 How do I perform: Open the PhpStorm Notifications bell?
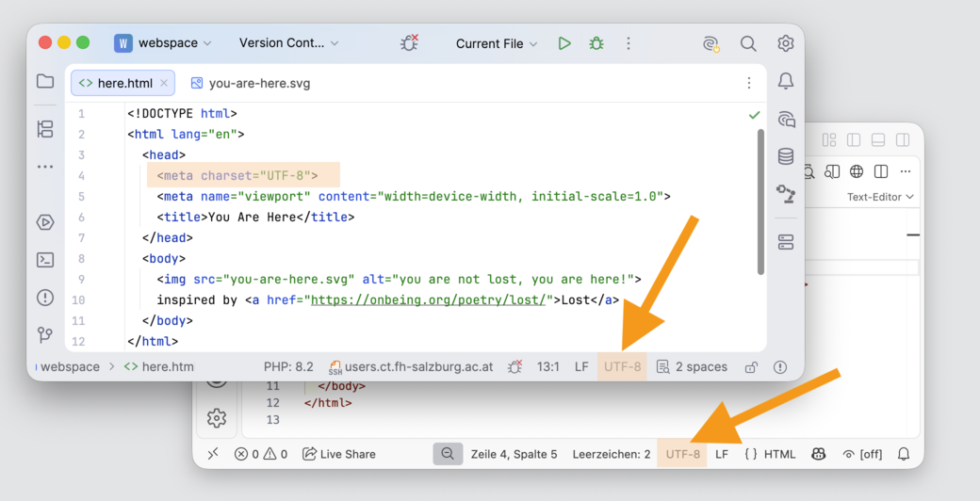point(786,81)
